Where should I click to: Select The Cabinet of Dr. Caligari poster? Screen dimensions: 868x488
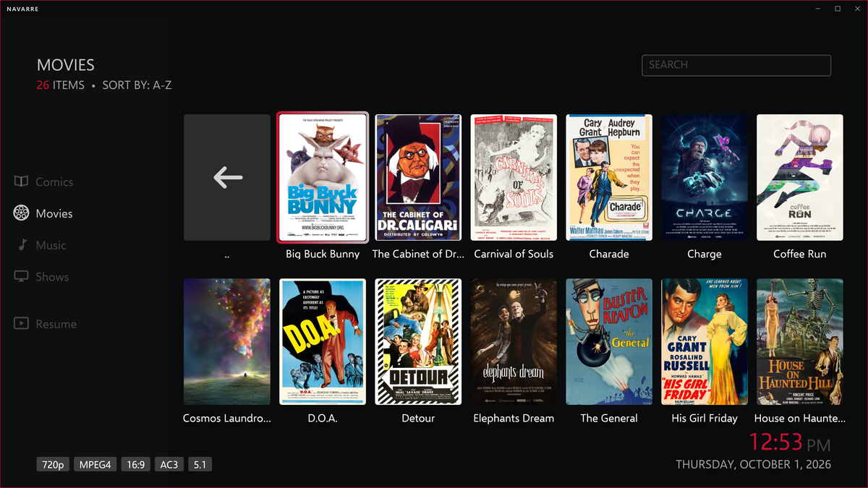click(418, 178)
